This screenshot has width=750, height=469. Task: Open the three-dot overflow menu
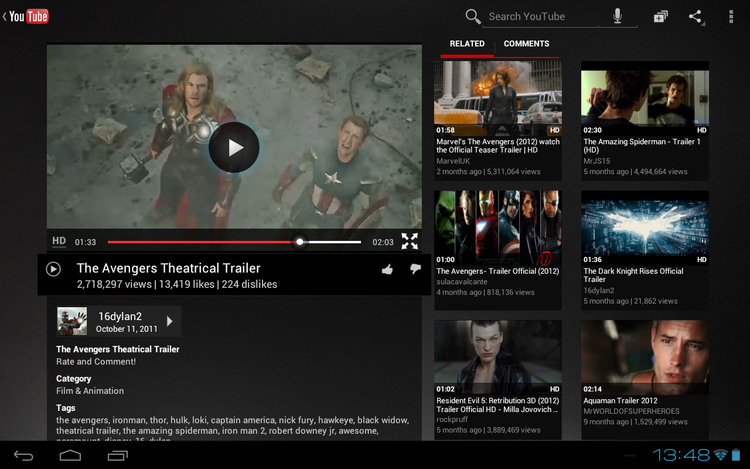pos(733,16)
